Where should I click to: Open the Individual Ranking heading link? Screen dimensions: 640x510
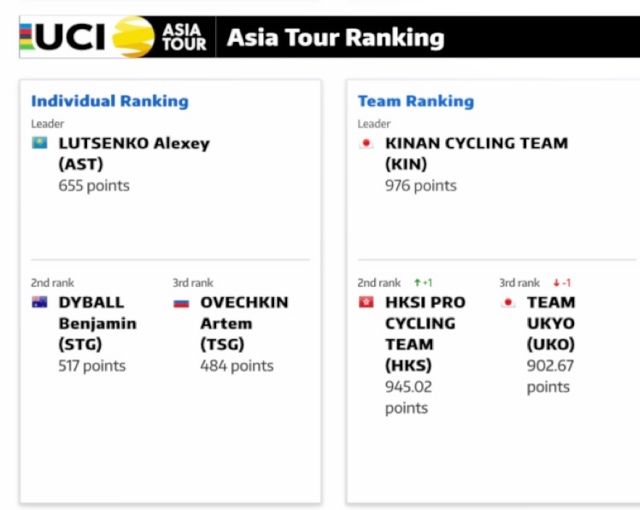(x=110, y=101)
